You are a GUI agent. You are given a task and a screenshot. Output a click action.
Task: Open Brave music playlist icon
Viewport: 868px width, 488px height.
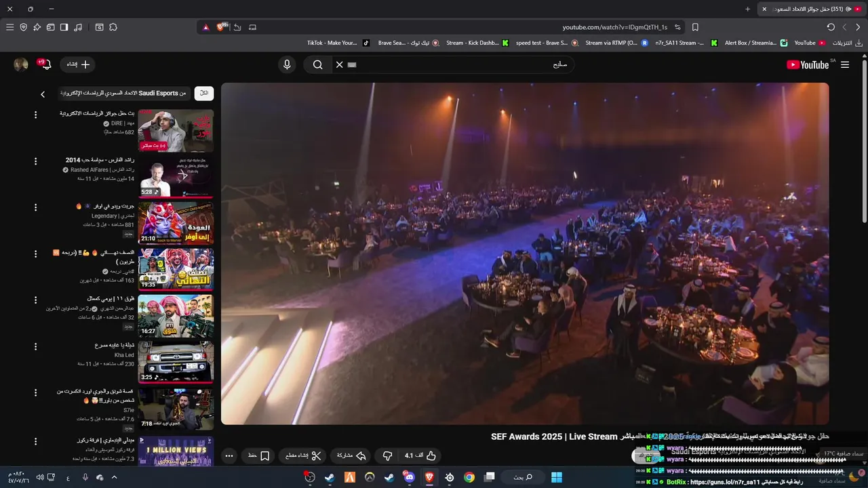click(x=78, y=27)
